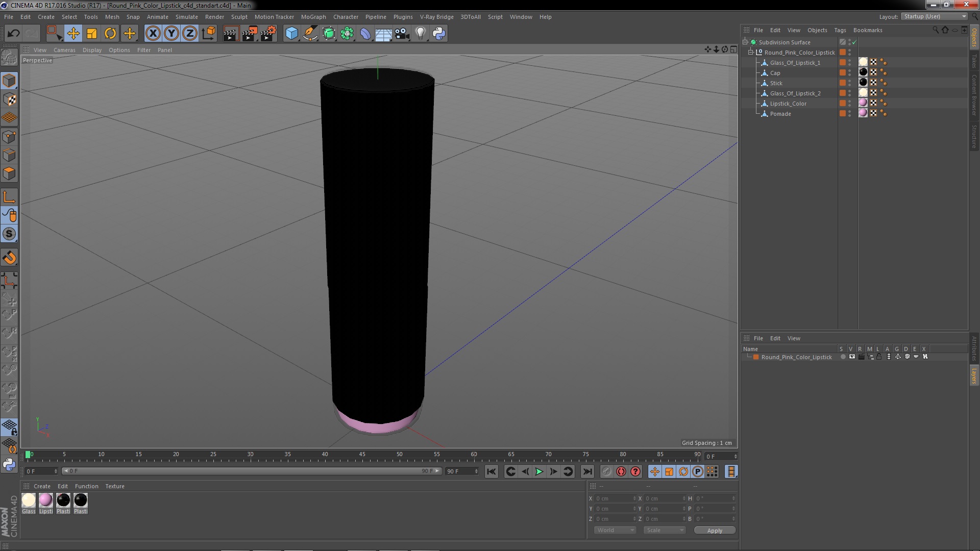Open the Spline pen tool icon
The image size is (980, 551).
click(310, 34)
